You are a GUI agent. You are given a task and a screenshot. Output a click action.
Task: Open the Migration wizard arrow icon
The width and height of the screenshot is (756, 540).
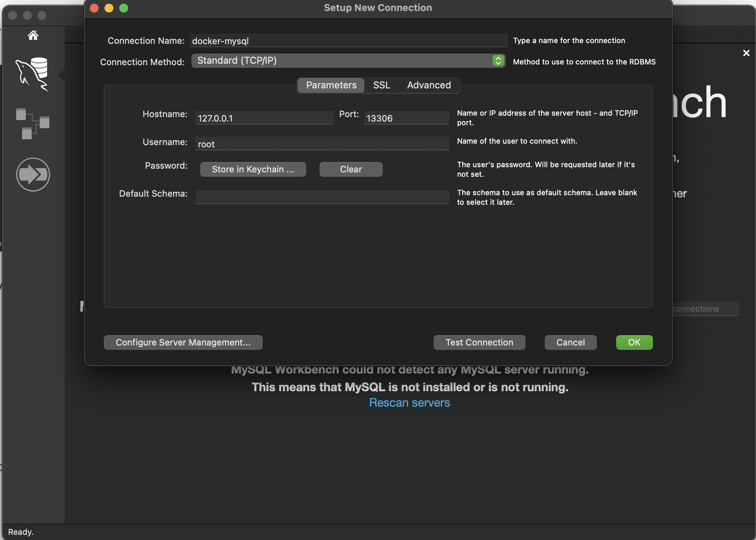coord(33,175)
